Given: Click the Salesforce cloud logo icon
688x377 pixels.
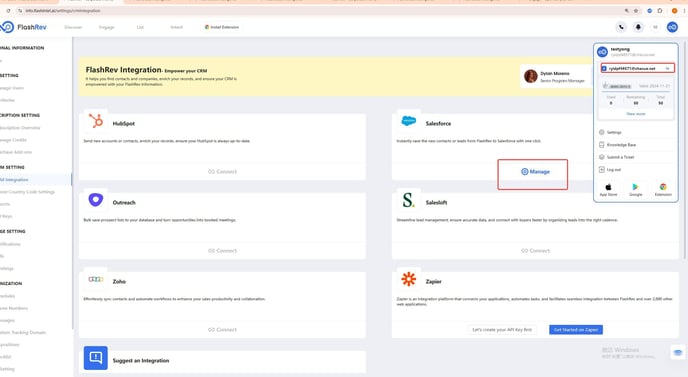Looking at the screenshot, I should tap(408, 121).
